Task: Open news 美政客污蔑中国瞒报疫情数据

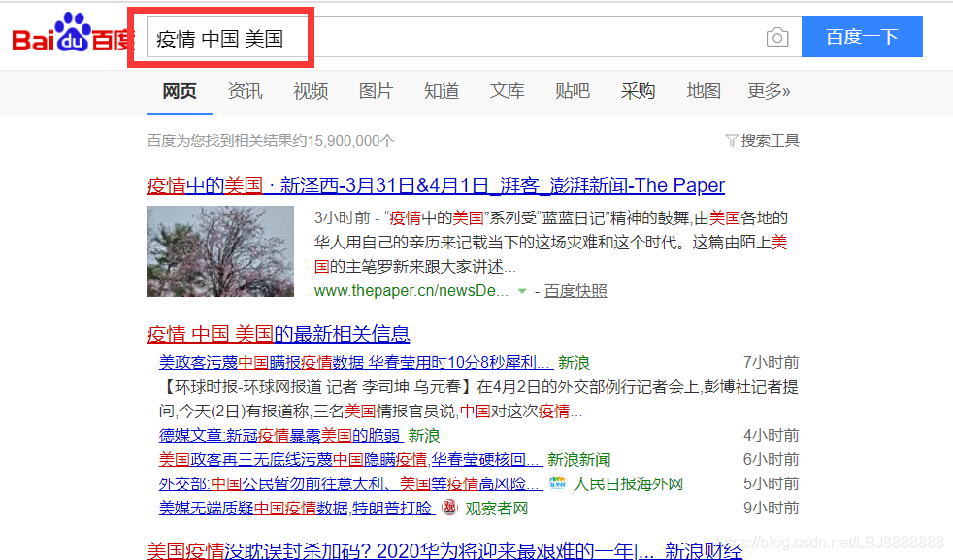Action: [356, 363]
